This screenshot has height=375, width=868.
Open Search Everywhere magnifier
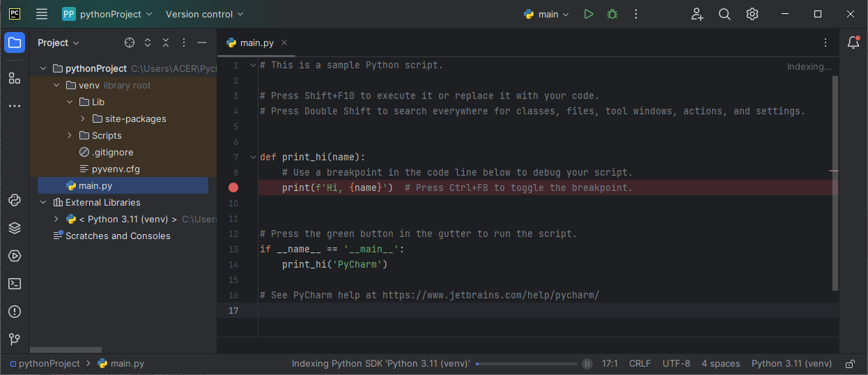pos(724,14)
